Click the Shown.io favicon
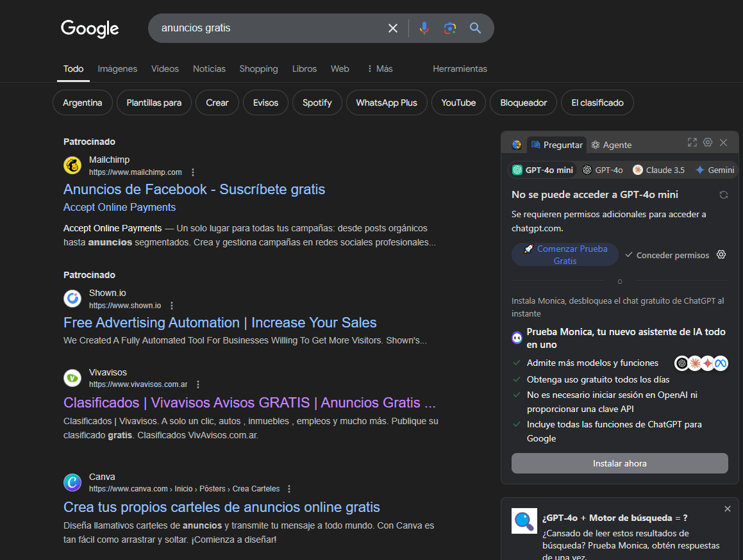This screenshot has width=743, height=560. pyautogui.click(x=72, y=299)
